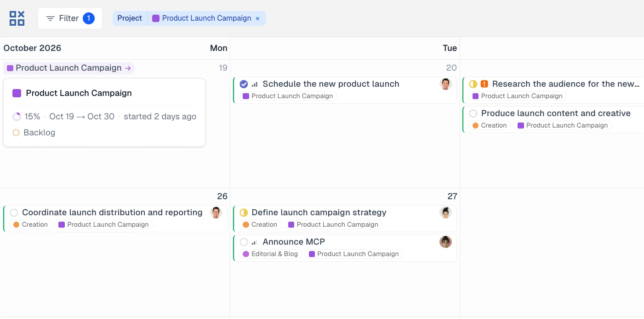Open the Schedule the new product launch task

(x=331, y=84)
